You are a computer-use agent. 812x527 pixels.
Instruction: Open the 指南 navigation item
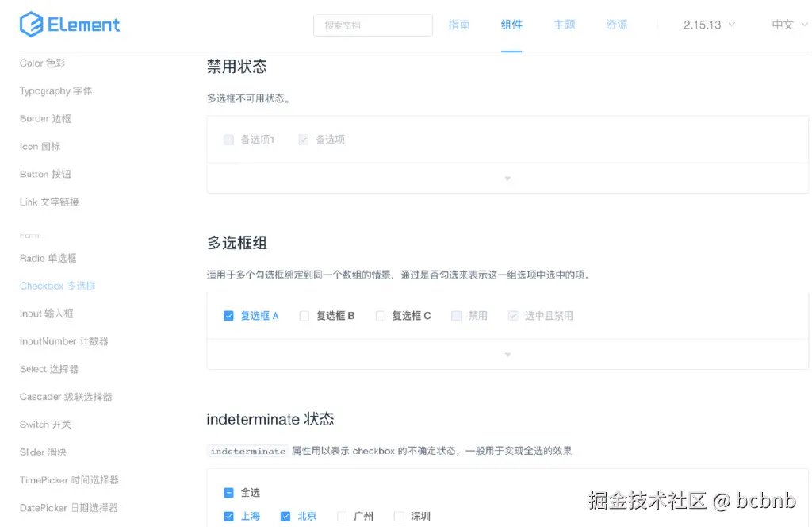[459, 25]
